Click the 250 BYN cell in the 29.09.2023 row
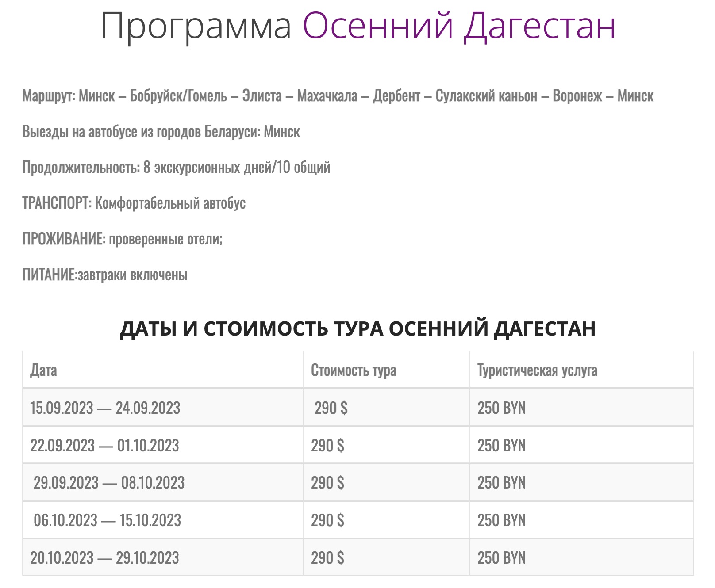The image size is (715, 588). coord(501,483)
